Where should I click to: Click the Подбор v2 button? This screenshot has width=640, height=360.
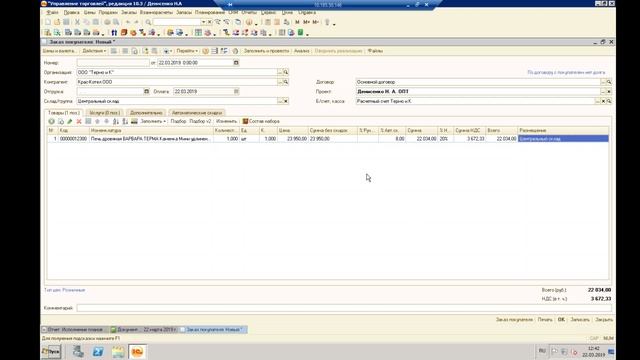(200, 121)
